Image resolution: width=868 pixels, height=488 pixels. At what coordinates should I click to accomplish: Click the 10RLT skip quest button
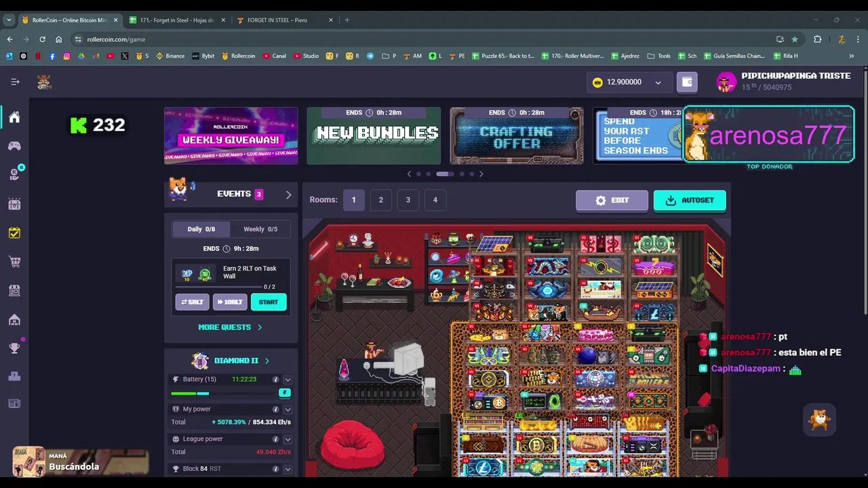pos(230,302)
